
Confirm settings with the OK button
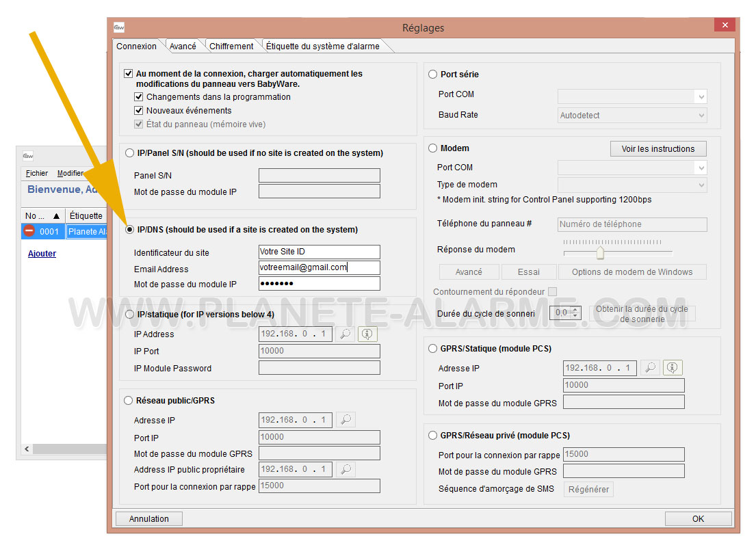click(x=698, y=518)
